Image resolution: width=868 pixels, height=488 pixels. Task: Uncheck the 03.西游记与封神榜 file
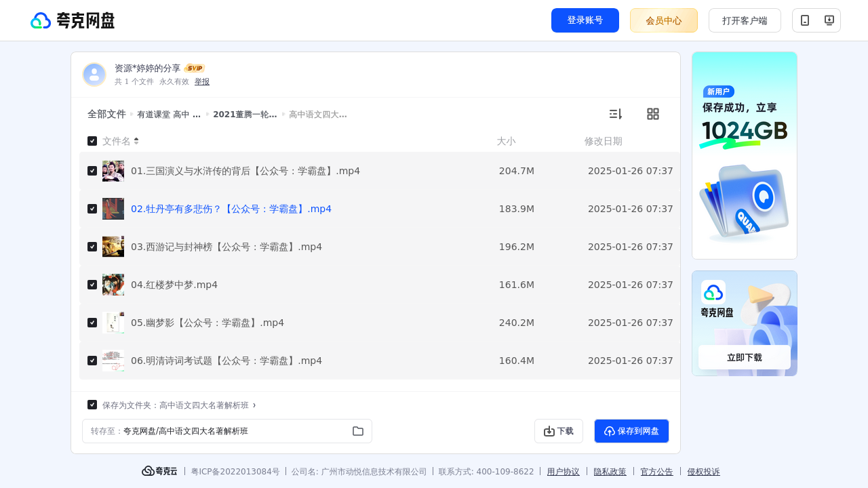[92, 247]
